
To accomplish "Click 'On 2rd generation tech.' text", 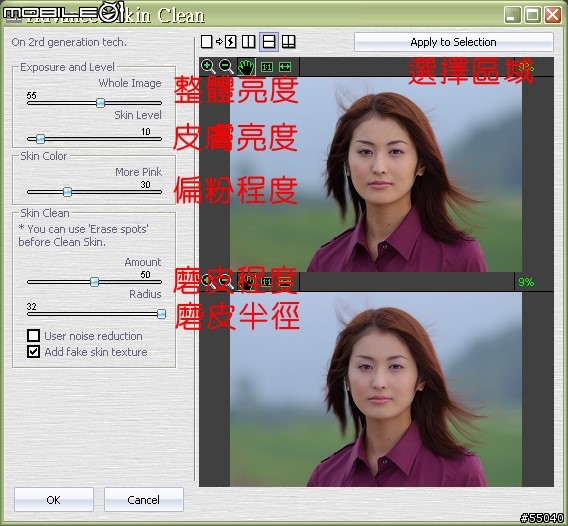I will [x=69, y=42].
